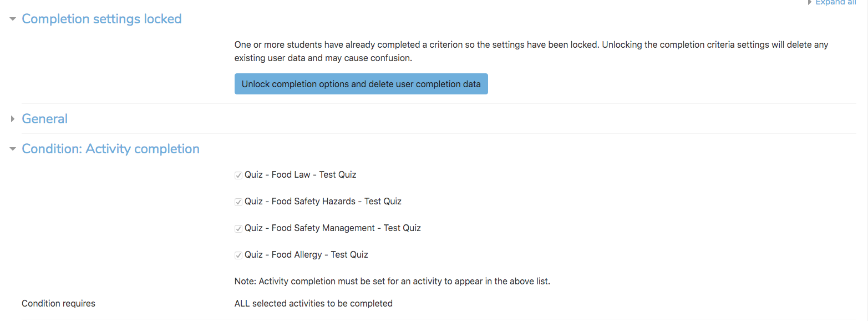The height and width of the screenshot is (321, 868).
Task: Toggle the Food Allergy quiz checkbox
Action: click(238, 255)
